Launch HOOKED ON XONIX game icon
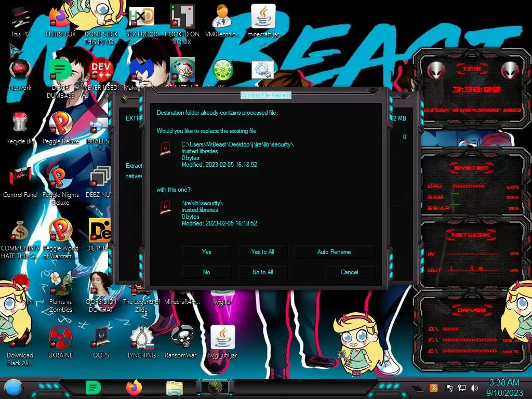The height and width of the screenshot is (399, 532). [x=182, y=24]
